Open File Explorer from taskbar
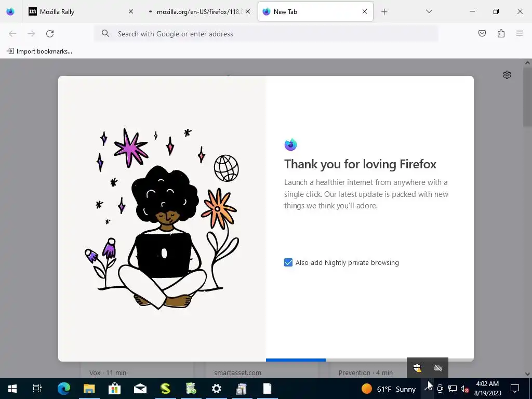Image resolution: width=532 pixels, height=399 pixels. [x=89, y=389]
